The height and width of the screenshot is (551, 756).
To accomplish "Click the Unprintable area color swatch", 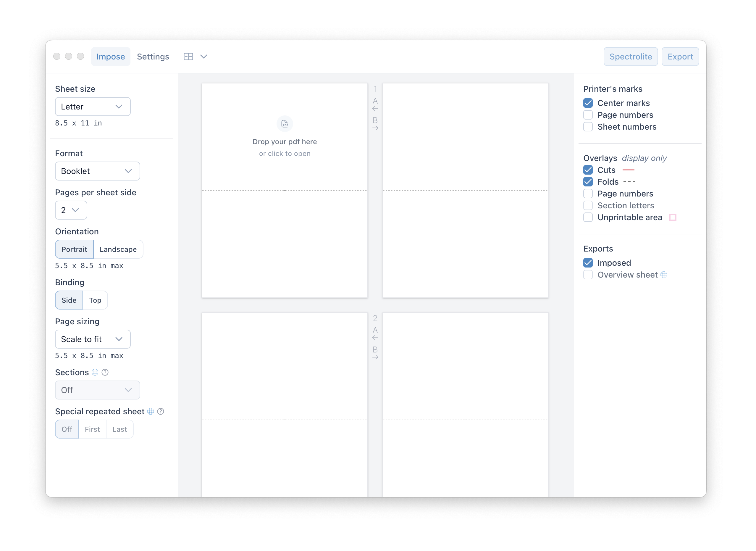I will pyautogui.click(x=673, y=217).
